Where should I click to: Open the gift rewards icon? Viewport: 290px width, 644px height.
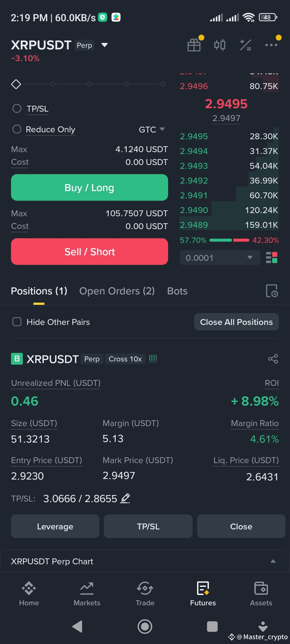(194, 45)
